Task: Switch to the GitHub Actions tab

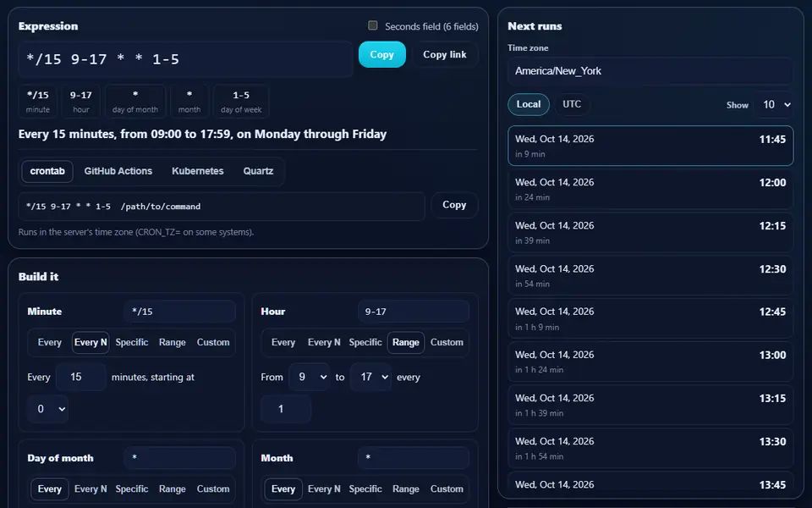Action: click(118, 171)
